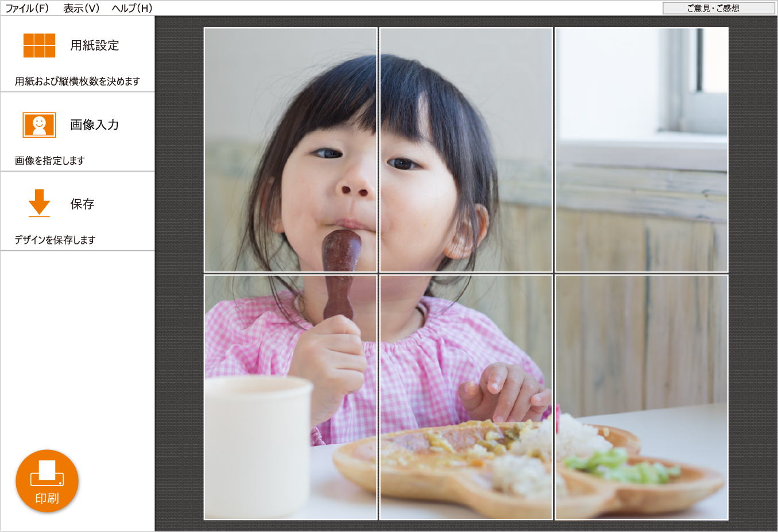Click the round orange 印刷 print button
778x532 pixels.
pos(47,481)
